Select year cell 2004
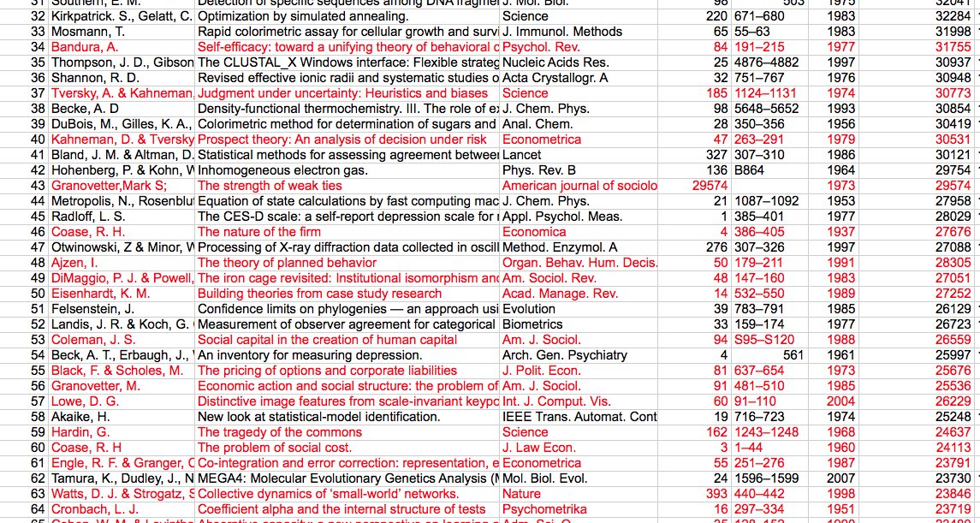Viewport: 980px width, 523px height. click(x=834, y=401)
